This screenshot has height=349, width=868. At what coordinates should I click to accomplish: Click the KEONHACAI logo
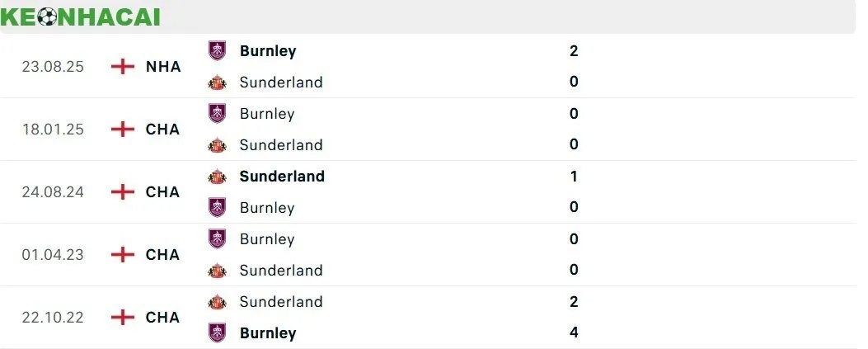pos(81,17)
